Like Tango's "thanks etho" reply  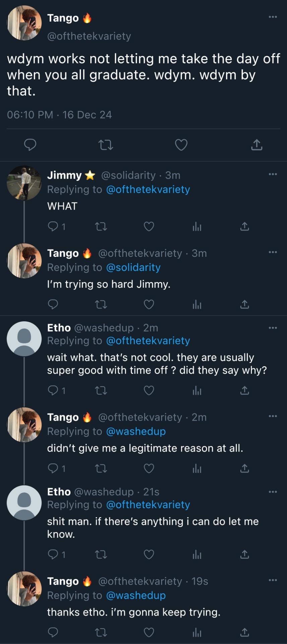click(149, 632)
